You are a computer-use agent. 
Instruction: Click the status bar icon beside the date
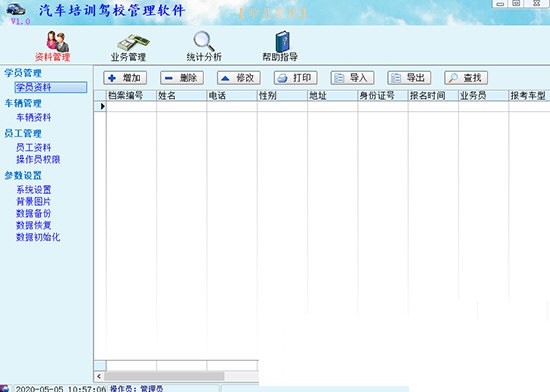point(5,388)
